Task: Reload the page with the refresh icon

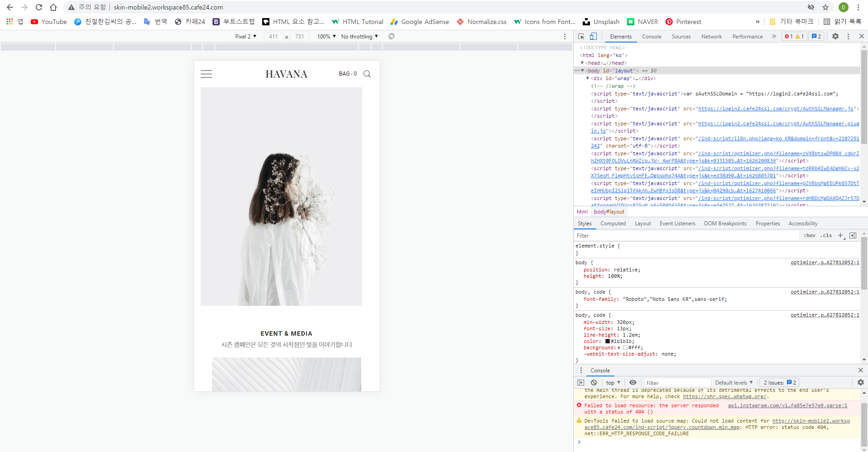Action: (x=39, y=7)
